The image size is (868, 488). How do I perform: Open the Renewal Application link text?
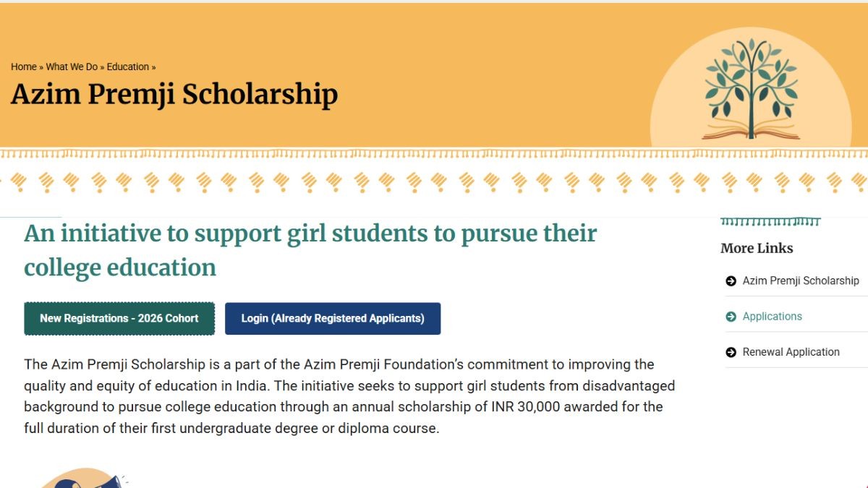point(791,352)
